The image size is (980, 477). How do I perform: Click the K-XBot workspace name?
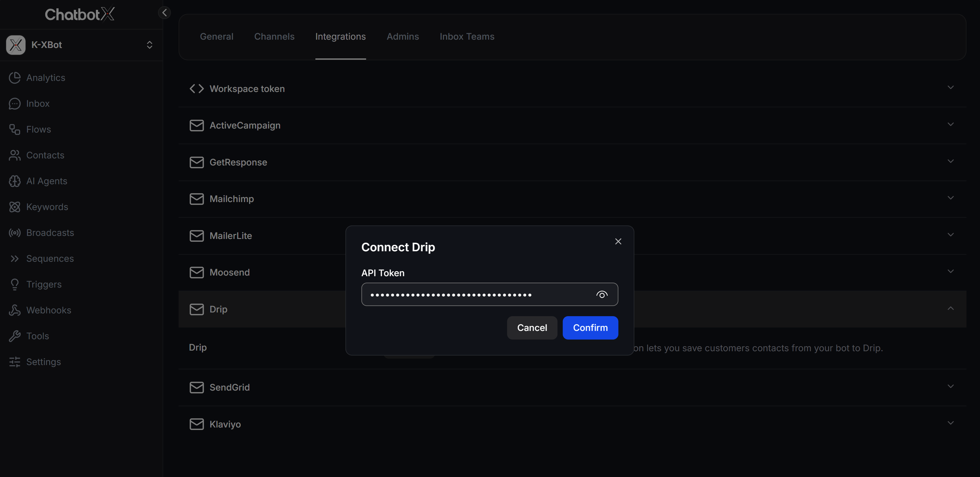coord(46,45)
